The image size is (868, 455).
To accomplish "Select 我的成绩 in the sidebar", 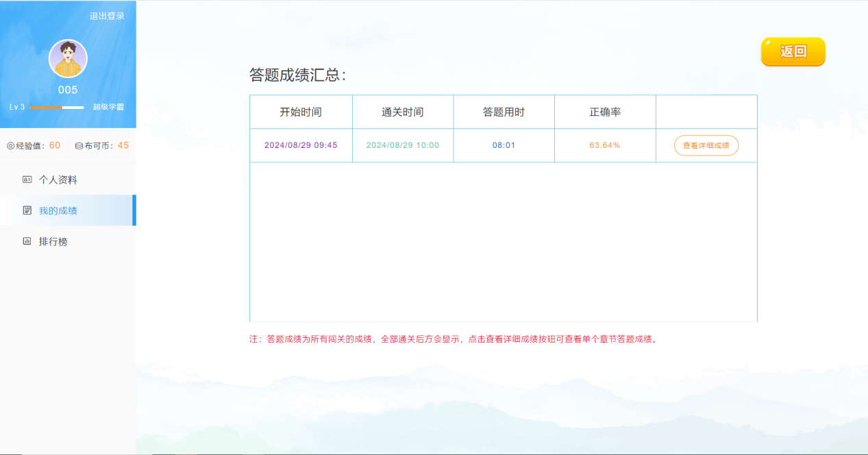I will click(58, 210).
